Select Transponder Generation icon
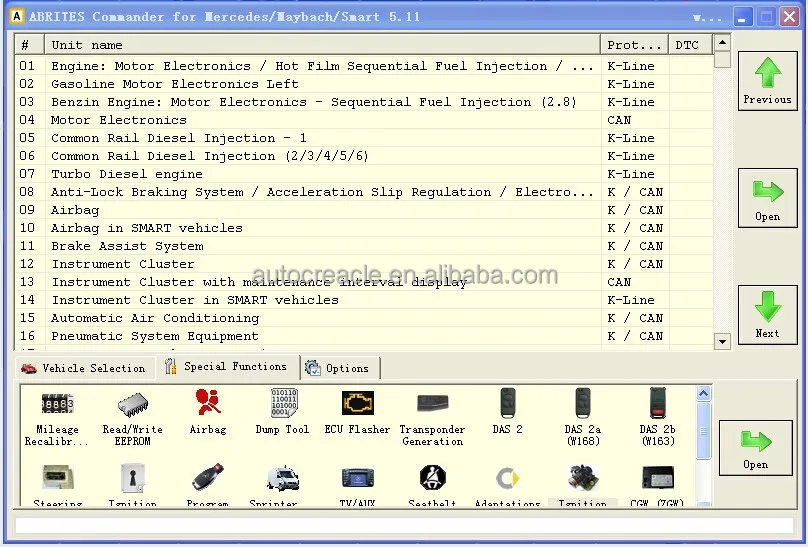Screen dimensions: 808x547 point(432,418)
